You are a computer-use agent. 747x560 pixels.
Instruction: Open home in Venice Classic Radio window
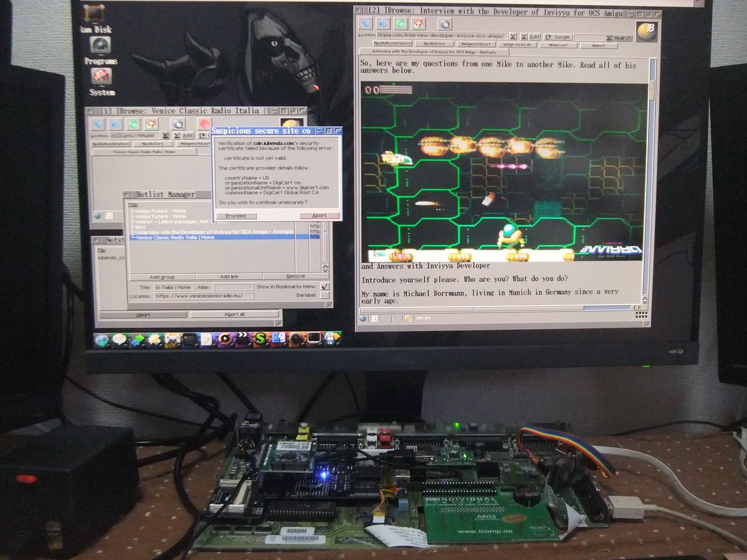tap(151, 124)
